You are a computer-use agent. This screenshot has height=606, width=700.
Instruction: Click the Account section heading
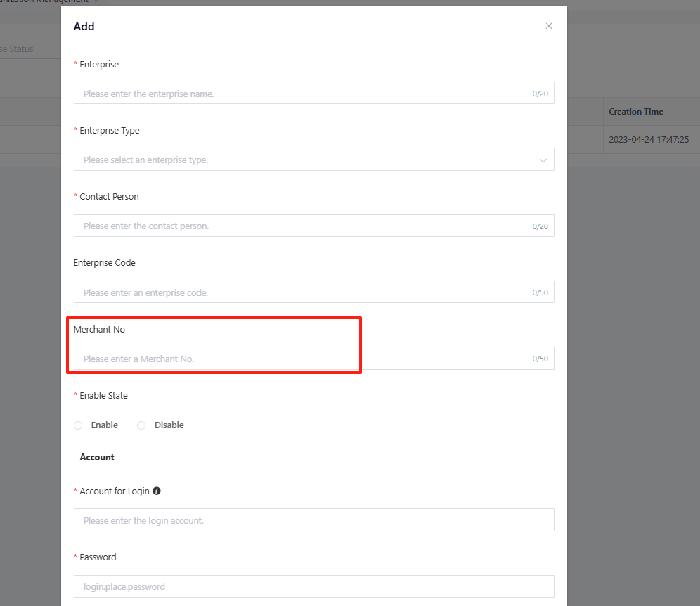click(x=97, y=458)
